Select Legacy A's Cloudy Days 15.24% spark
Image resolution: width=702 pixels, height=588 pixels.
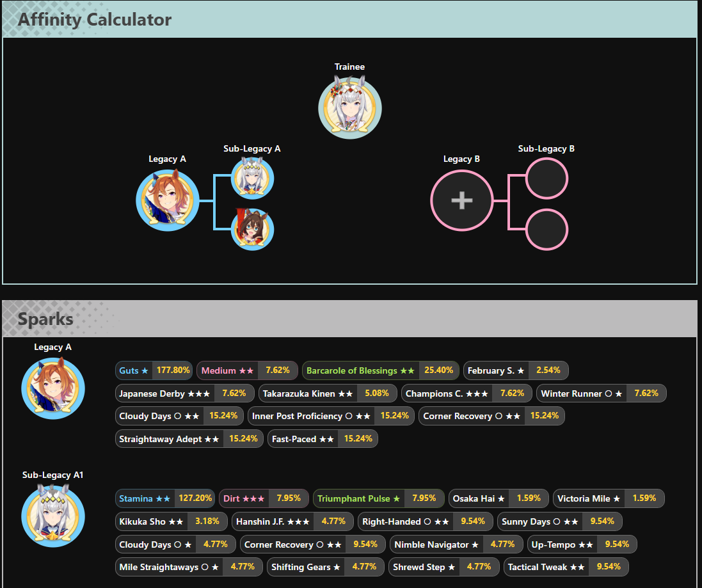tap(180, 416)
